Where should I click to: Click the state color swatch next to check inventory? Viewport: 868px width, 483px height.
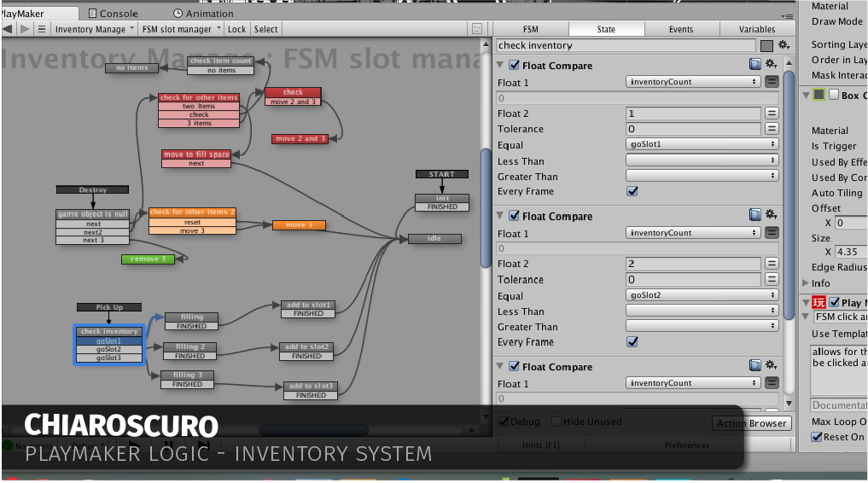(766, 45)
